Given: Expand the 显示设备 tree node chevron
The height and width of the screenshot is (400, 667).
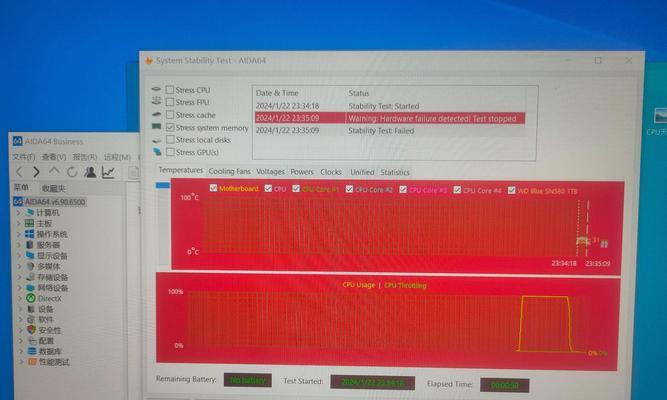Looking at the screenshot, I should point(19,255).
